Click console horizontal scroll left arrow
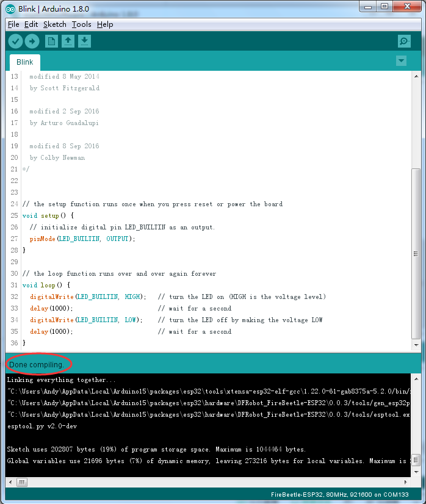Screen dimensions: 426x504 (10, 482)
